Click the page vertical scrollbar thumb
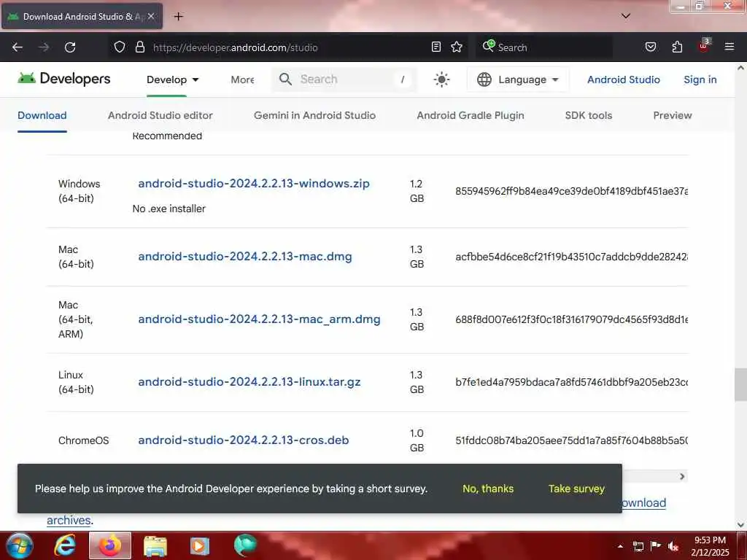 click(x=740, y=384)
